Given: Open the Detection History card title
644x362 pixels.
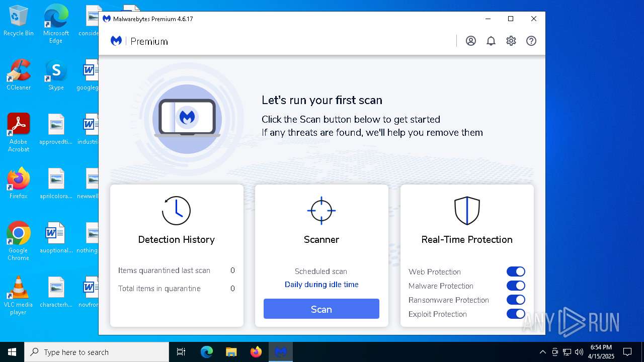Looking at the screenshot, I should coord(177,240).
